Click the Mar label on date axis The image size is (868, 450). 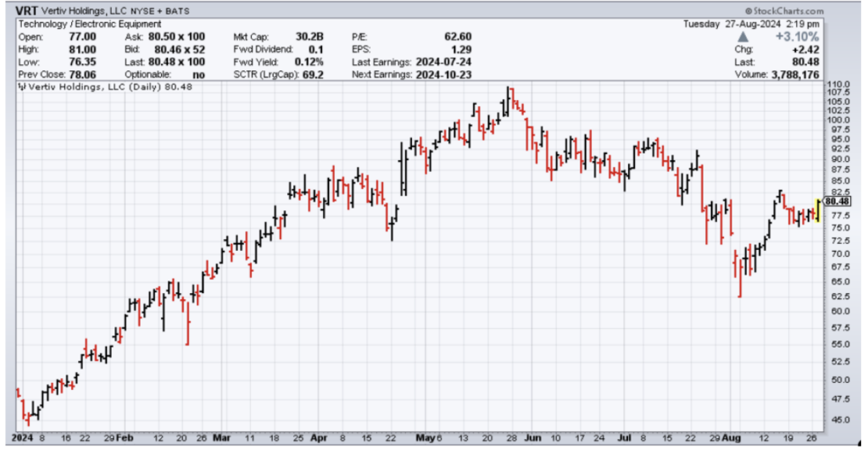pos(221,438)
